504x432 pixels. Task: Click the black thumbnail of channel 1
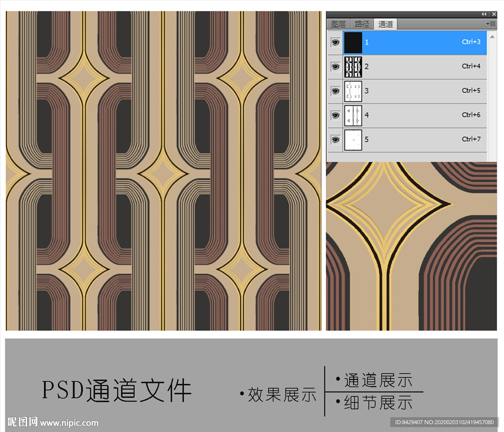pyautogui.click(x=353, y=43)
